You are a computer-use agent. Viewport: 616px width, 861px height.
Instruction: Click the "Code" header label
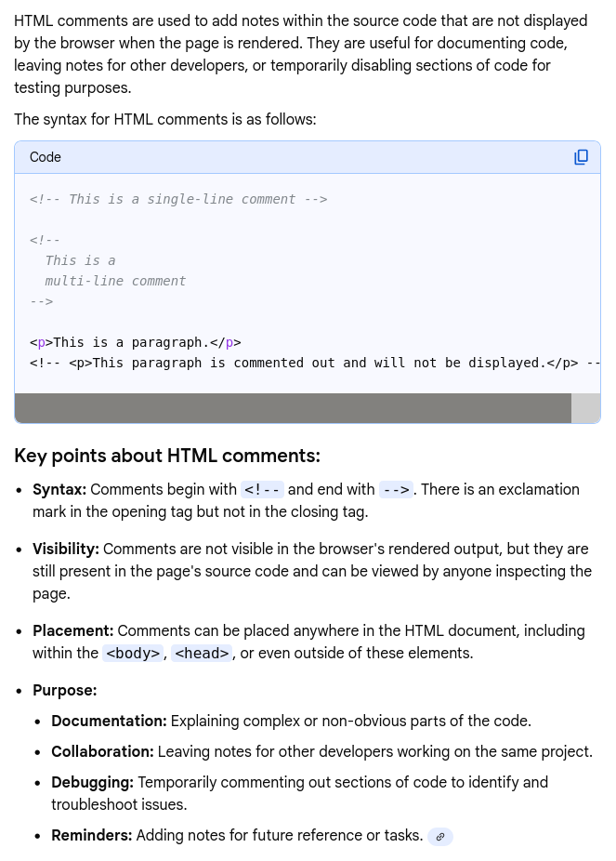coord(46,157)
